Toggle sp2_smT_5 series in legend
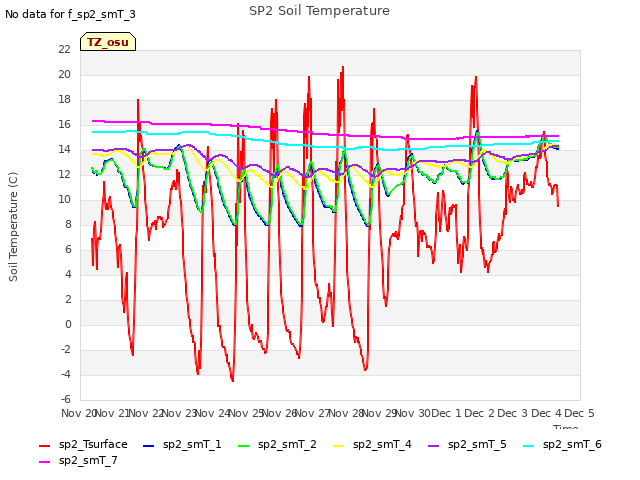Screen dimensions: 640x480 [467, 444]
